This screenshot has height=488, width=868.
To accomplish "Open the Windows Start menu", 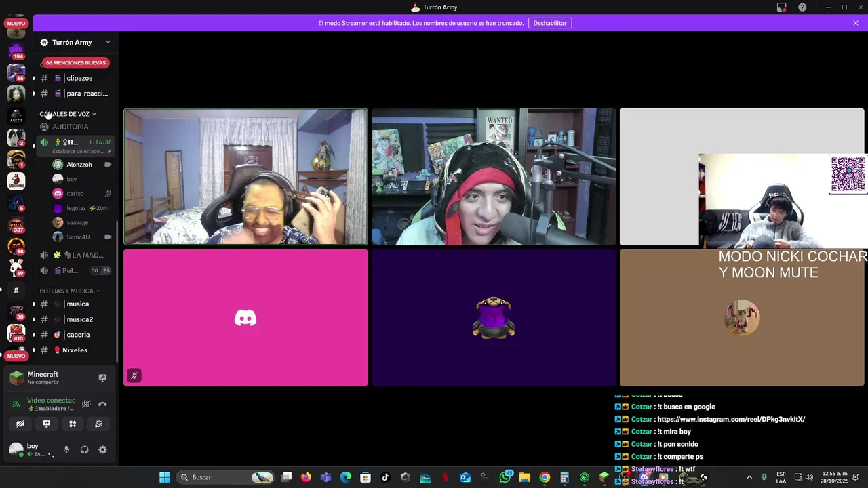I will coord(165,477).
